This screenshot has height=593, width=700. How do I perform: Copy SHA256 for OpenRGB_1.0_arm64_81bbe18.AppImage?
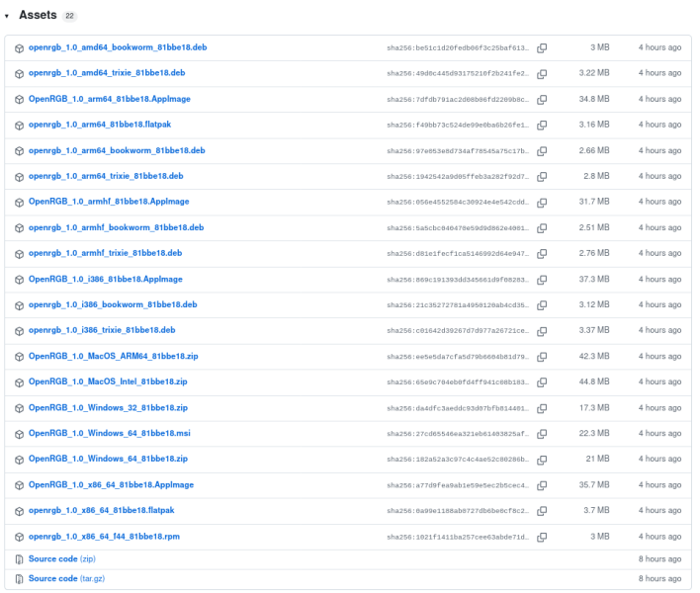coord(542,99)
